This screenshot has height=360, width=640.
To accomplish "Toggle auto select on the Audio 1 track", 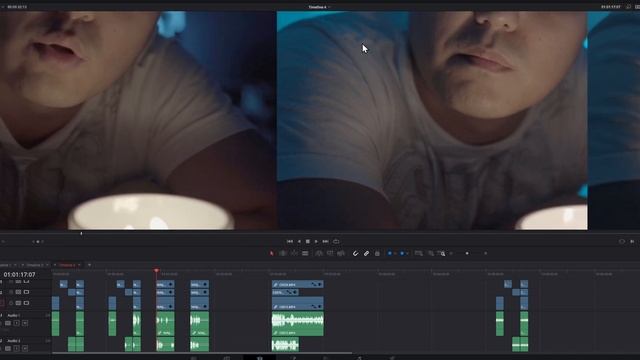I will coord(8,323).
